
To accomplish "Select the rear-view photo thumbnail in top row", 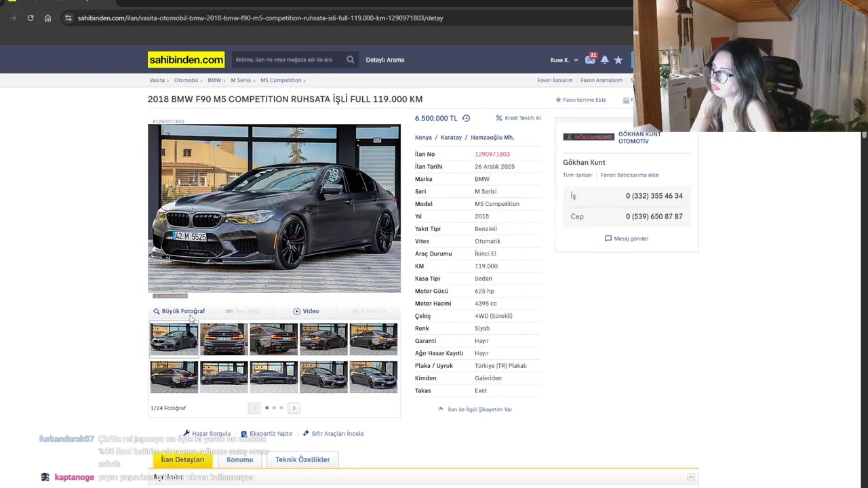I will tap(224, 339).
